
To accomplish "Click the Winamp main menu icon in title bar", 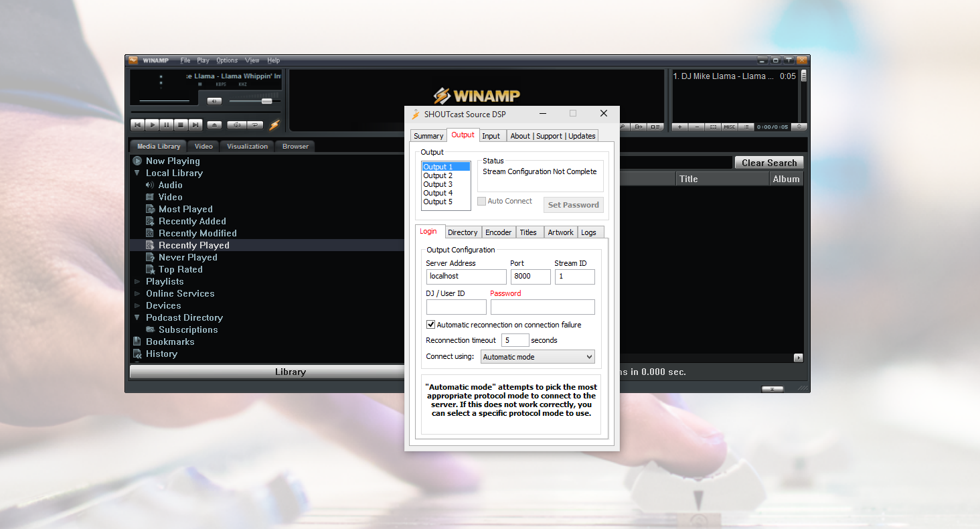I will coord(133,60).
